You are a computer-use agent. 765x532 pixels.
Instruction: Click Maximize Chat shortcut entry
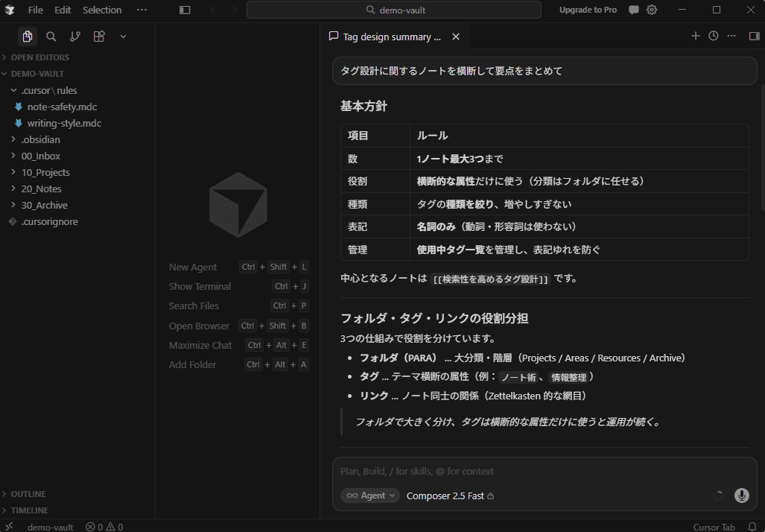tap(238, 345)
